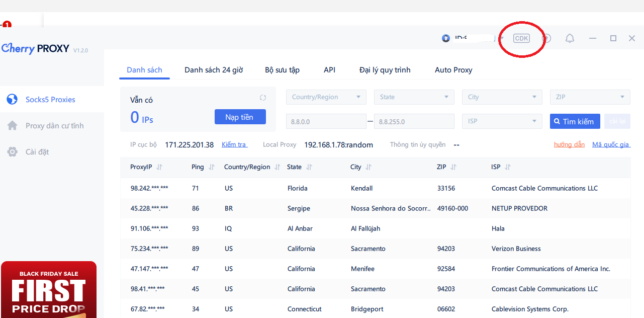Image resolution: width=644 pixels, height=318 pixels.
Task: Click the refresh icon beside Vẫn có
Action: pyautogui.click(x=262, y=98)
